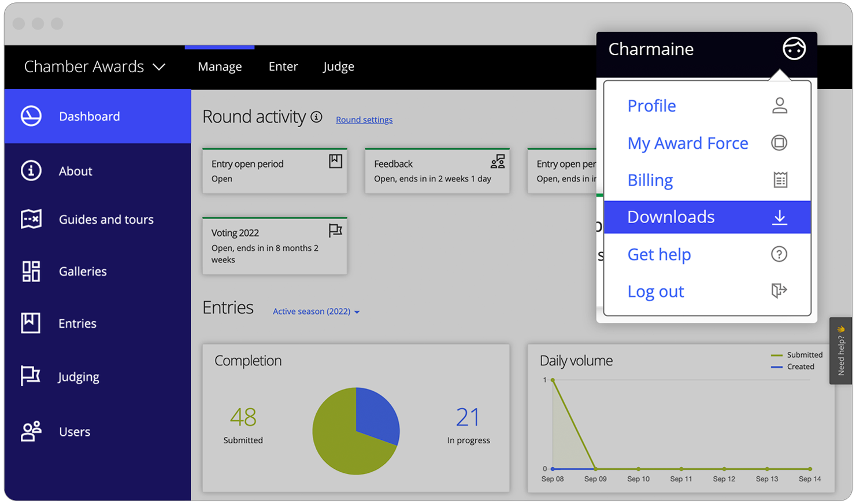The width and height of the screenshot is (856, 504).
Task: Open the Round settings link
Action: (x=364, y=120)
